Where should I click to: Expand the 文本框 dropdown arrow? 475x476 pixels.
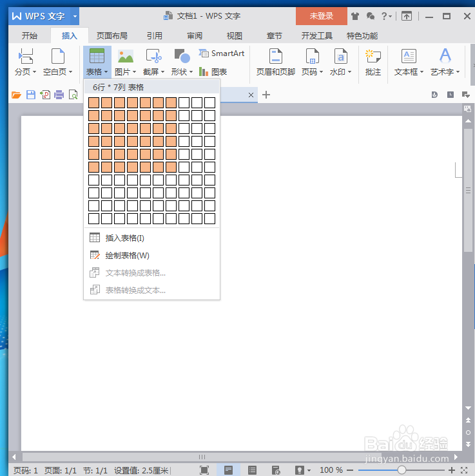[422, 72]
